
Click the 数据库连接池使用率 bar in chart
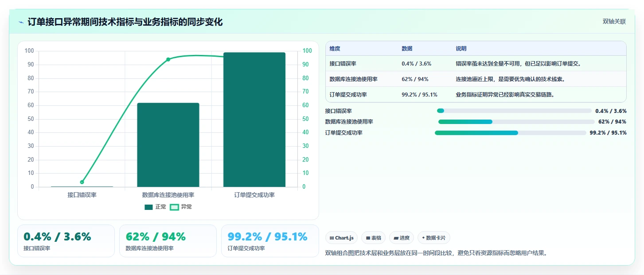pos(168,145)
